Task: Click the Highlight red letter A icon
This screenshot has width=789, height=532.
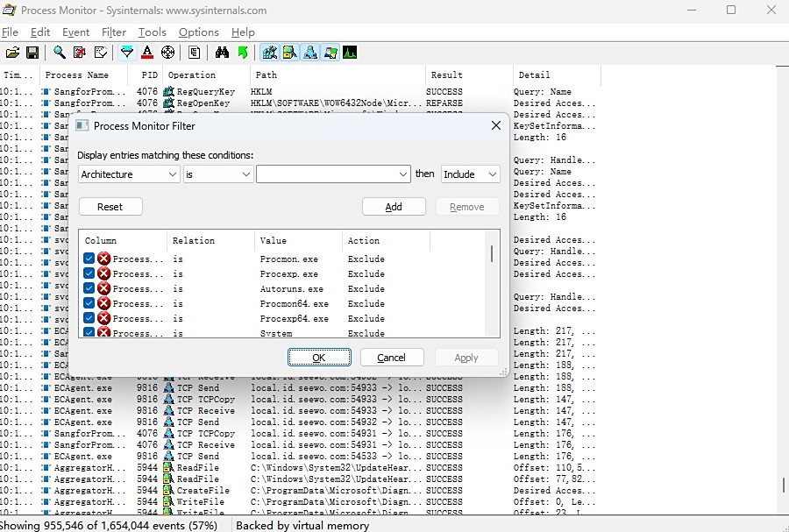Action: pyautogui.click(x=147, y=53)
